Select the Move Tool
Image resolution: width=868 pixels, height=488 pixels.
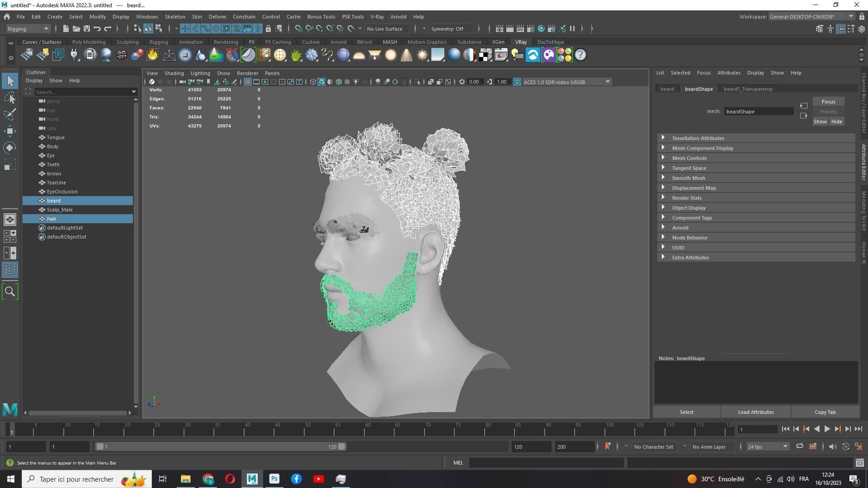click(x=10, y=131)
